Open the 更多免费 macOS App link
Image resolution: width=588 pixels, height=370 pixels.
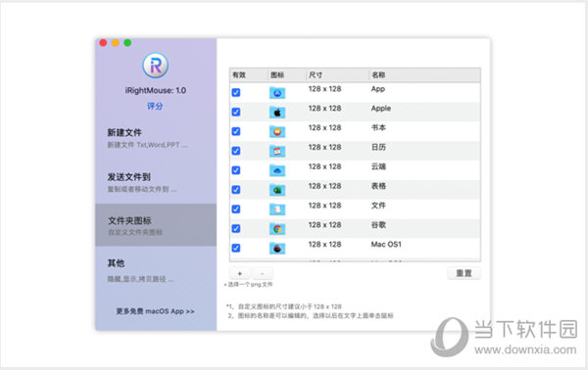click(155, 311)
